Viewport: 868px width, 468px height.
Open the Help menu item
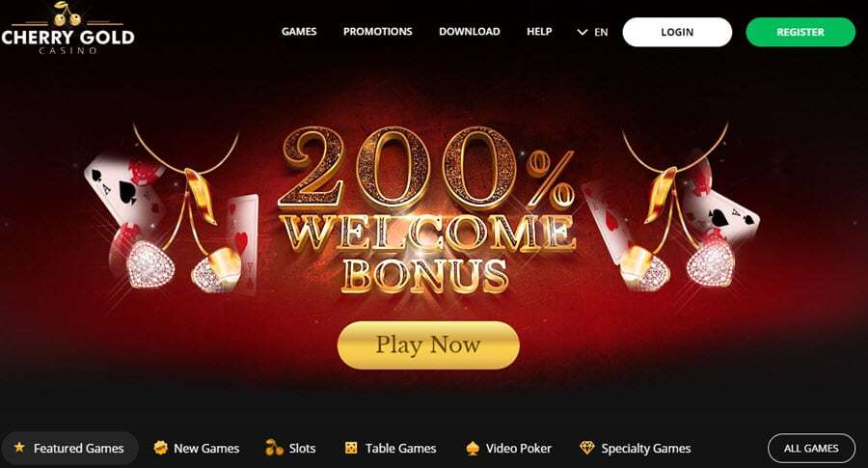(539, 32)
